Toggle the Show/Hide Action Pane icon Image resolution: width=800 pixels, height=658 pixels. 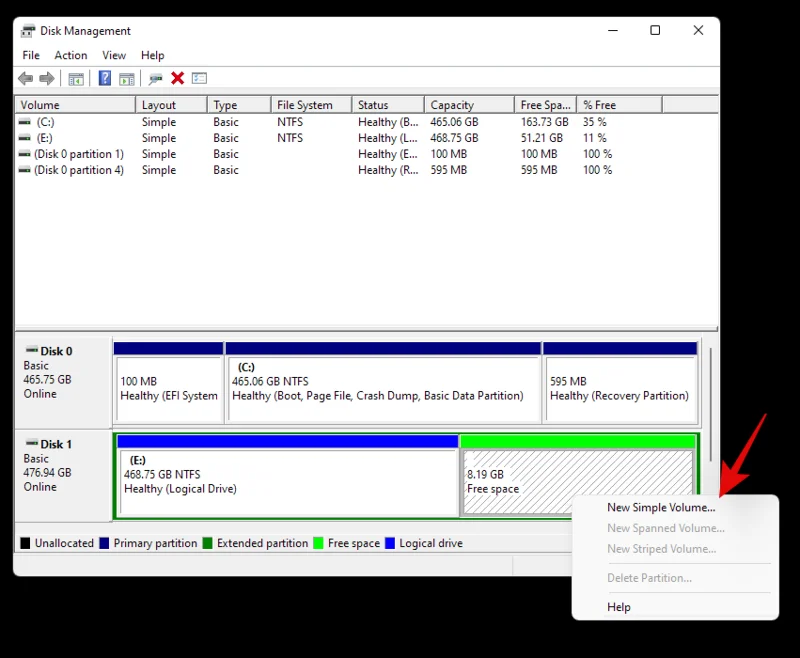tap(127, 78)
